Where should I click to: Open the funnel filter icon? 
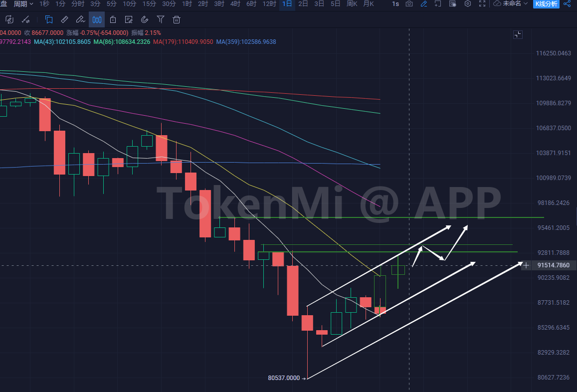point(161,20)
